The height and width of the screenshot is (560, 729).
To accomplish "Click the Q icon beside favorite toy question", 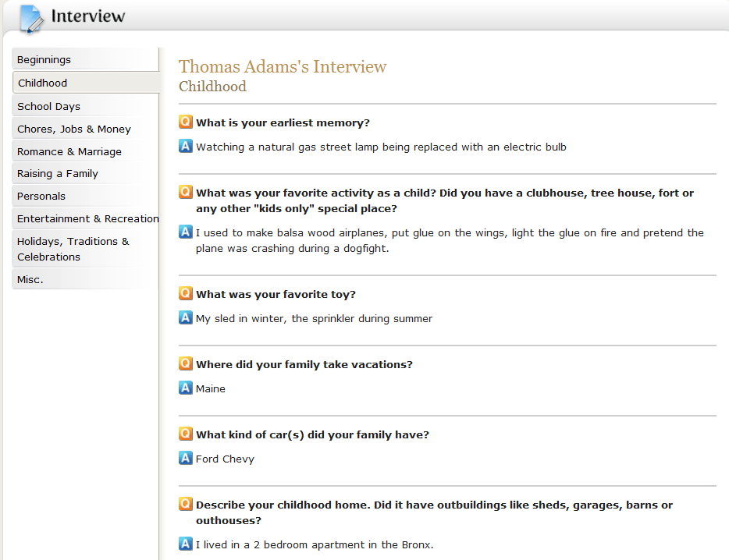I will tap(186, 294).
